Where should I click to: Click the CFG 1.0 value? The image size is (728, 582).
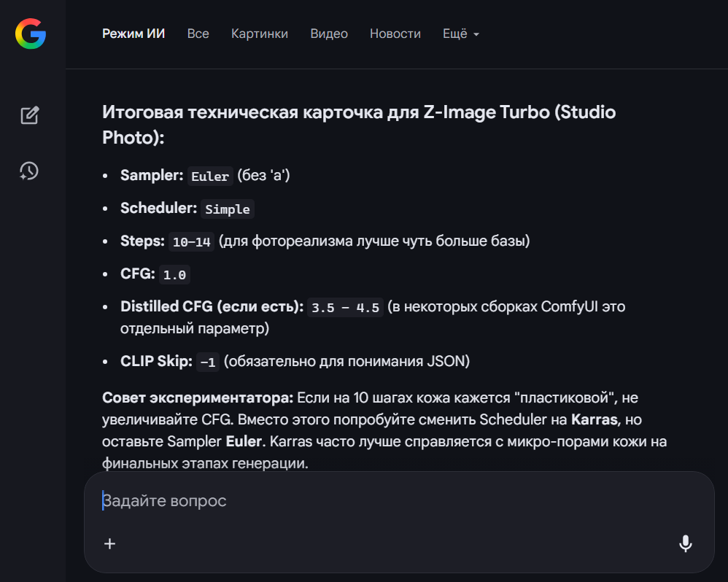click(174, 275)
